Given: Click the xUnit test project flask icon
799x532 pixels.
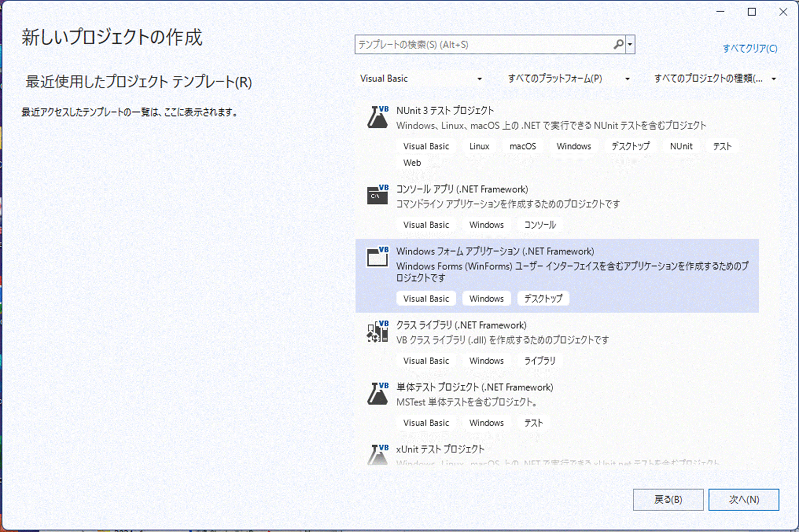Looking at the screenshot, I should 377,455.
